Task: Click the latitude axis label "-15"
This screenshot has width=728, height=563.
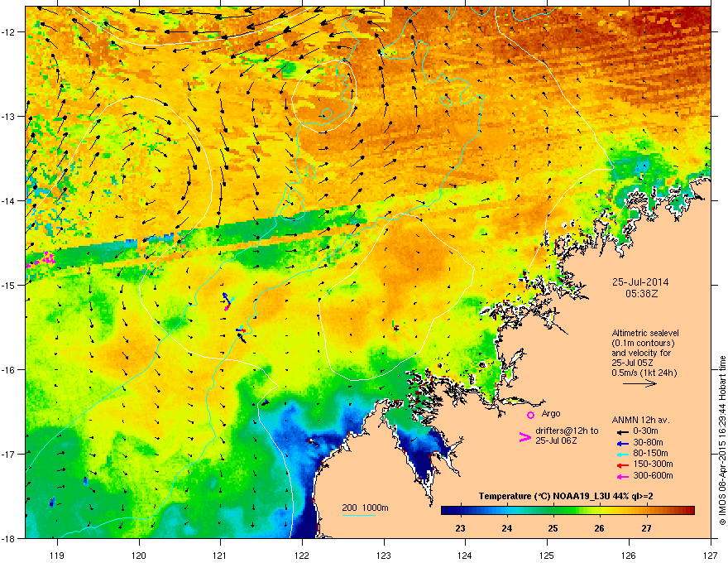Action: pyautogui.click(x=8, y=285)
